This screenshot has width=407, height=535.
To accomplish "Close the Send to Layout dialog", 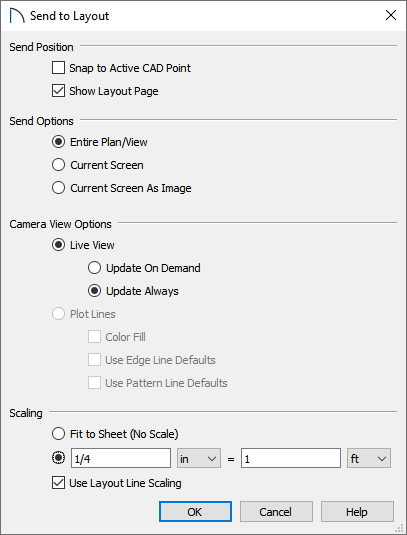I will click(391, 15).
